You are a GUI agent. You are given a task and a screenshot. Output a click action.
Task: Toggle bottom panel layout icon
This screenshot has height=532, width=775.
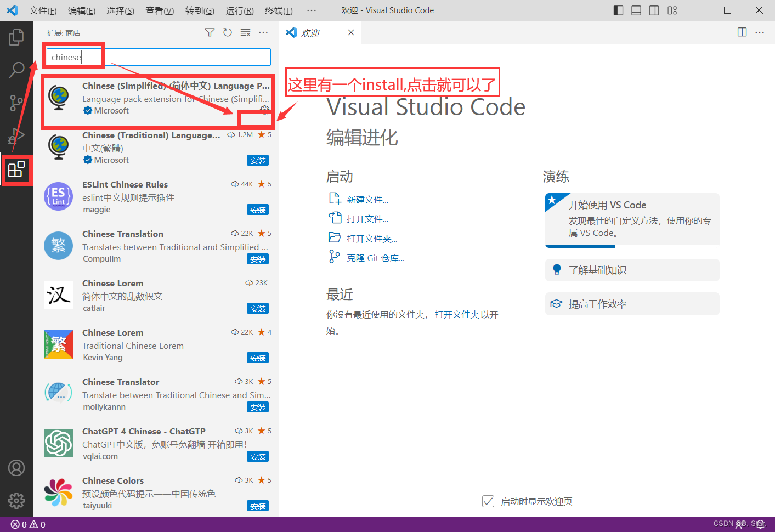point(636,10)
